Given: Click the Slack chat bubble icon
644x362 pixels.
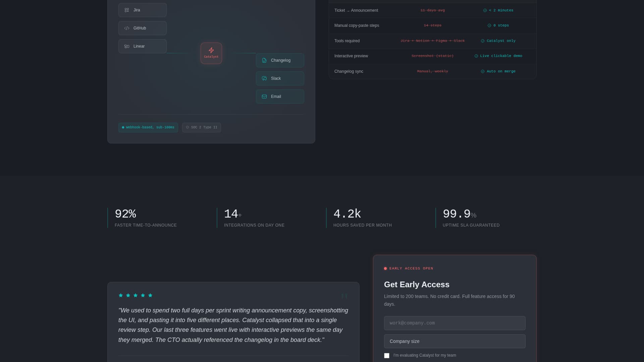Looking at the screenshot, I should coord(264,78).
